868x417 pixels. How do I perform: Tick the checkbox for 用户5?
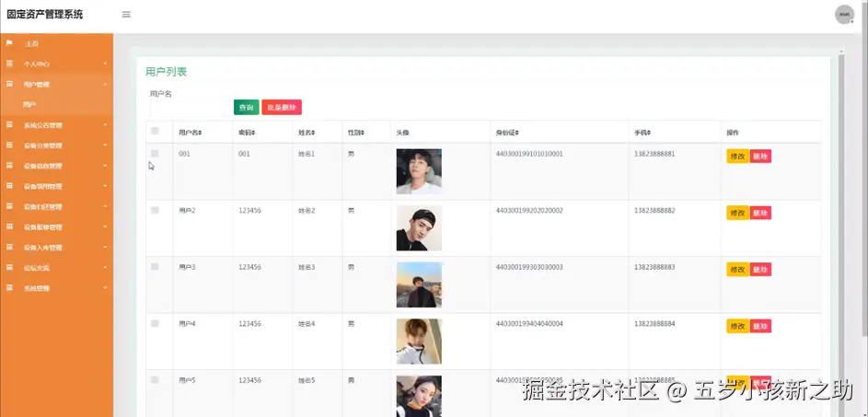(x=155, y=380)
